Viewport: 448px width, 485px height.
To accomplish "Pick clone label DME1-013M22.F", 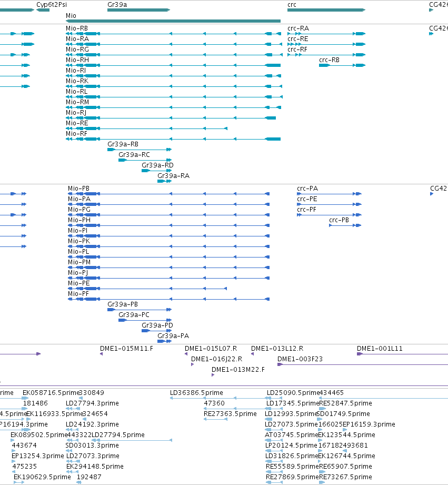I will coord(238,370).
